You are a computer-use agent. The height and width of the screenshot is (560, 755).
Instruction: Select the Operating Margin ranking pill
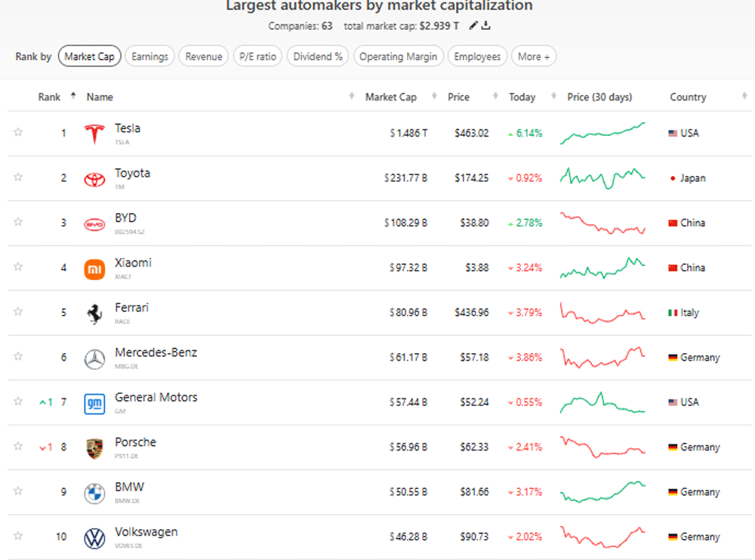(x=398, y=57)
